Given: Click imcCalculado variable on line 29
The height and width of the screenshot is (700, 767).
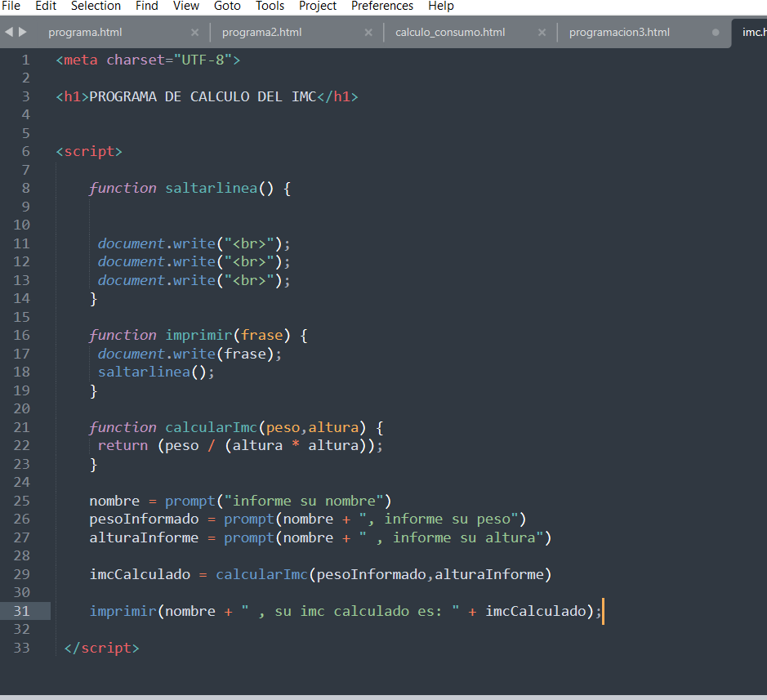Looking at the screenshot, I should click(140, 574).
